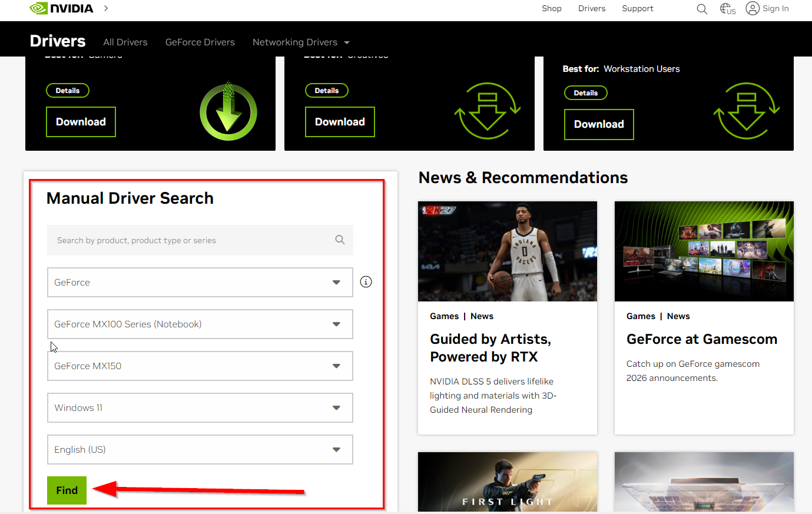Click News tag on the RTX article
This screenshot has height=514, width=812.
coord(482,316)
